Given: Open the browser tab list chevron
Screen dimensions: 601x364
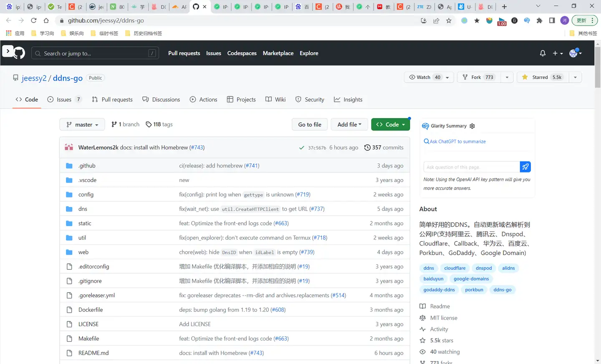Looking at the screenshot, I should [538, 6].
